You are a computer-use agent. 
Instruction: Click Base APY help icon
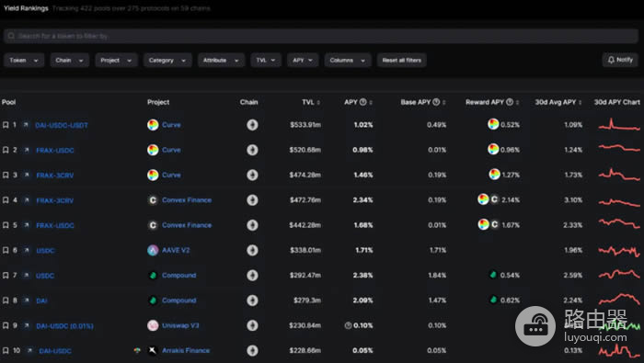tap(436, 102)
